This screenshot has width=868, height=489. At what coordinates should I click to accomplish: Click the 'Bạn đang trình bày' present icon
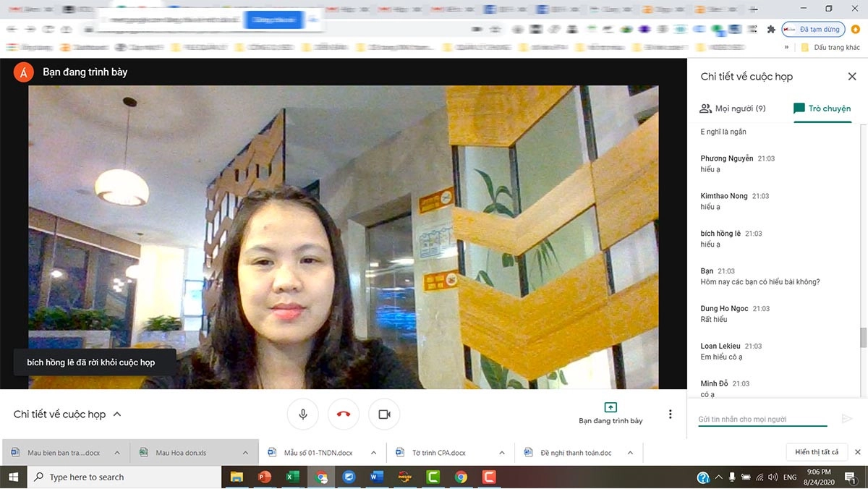(x=610, y=408)
